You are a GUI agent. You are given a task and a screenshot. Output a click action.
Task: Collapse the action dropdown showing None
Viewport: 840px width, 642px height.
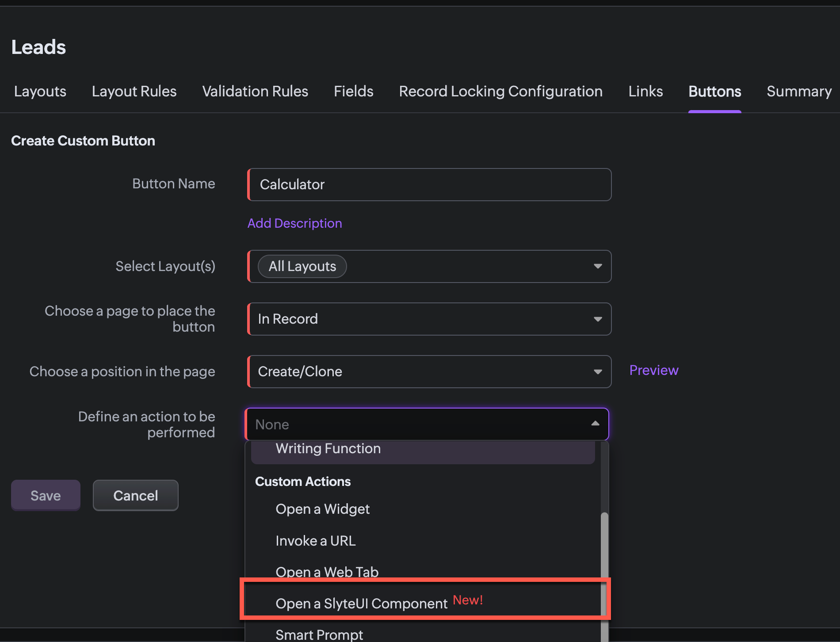coord(595,424)
